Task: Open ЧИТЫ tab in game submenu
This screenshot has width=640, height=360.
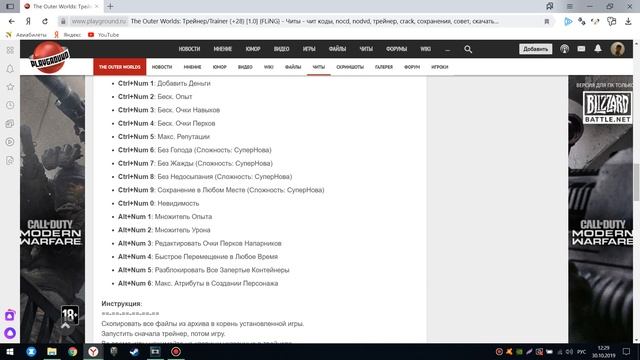Action: [319, 67]
